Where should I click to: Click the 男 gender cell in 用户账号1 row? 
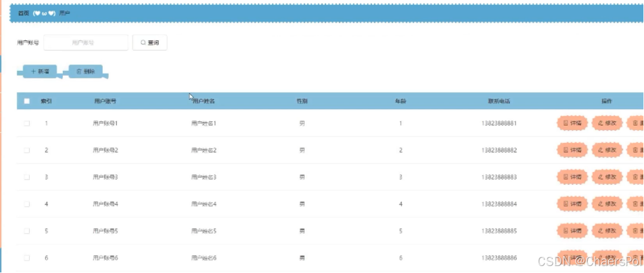pyautogui.click(x=302, y=123)
